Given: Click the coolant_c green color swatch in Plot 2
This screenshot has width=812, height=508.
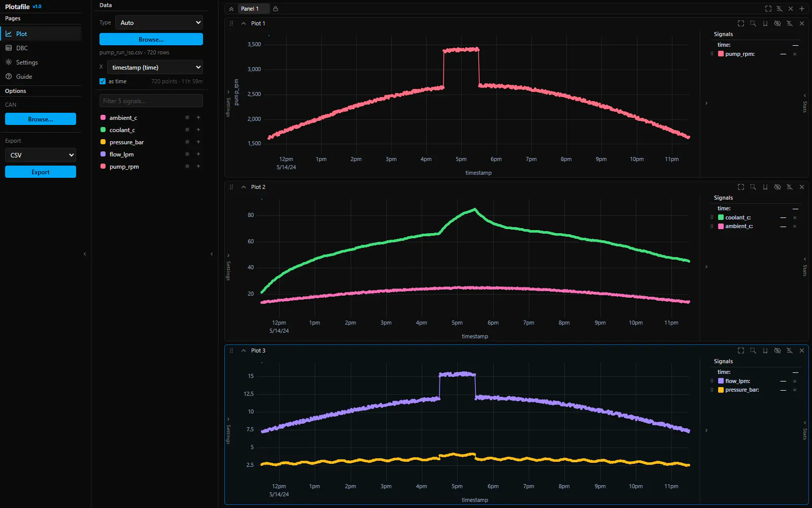Looking at the screenshot, I should [721, 217].
